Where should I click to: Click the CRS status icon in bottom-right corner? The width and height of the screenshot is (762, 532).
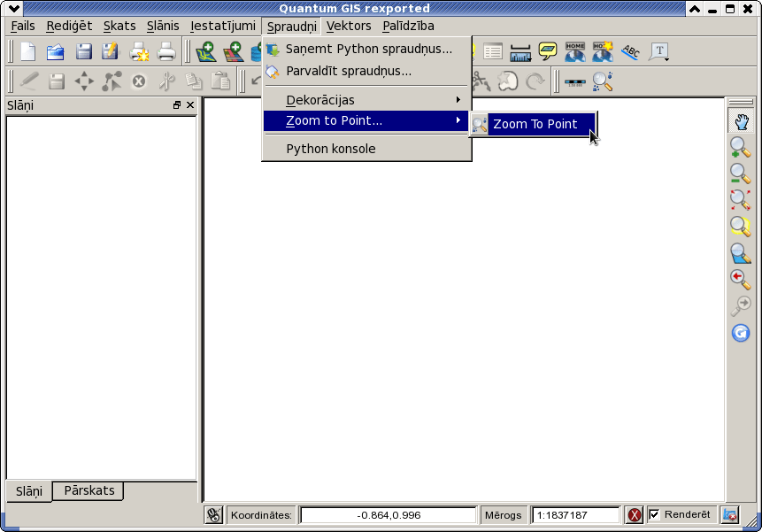point(730,515)
